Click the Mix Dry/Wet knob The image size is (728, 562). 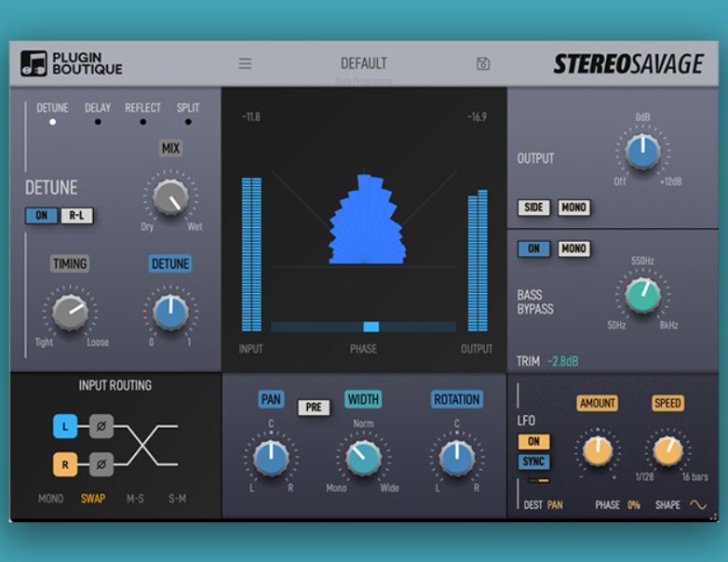pyautogui.click(x=170, y=198)
